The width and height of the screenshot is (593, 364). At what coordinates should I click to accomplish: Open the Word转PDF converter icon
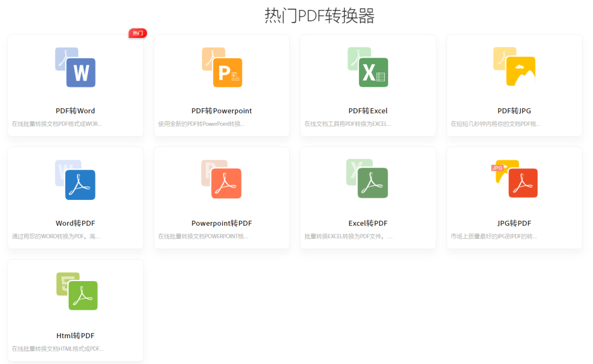[75, 180]
